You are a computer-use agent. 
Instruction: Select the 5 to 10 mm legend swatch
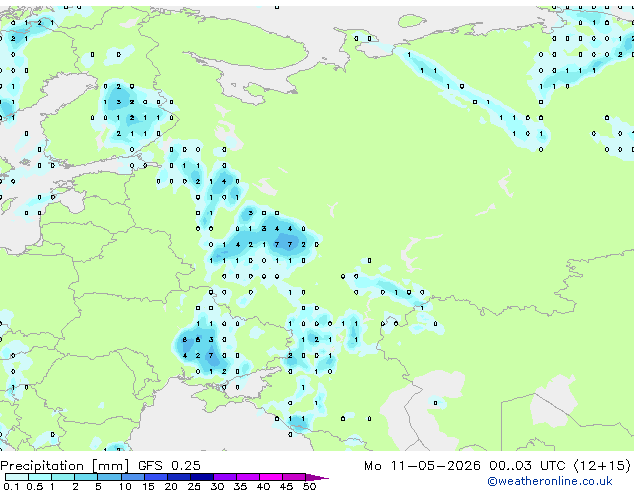109,477
